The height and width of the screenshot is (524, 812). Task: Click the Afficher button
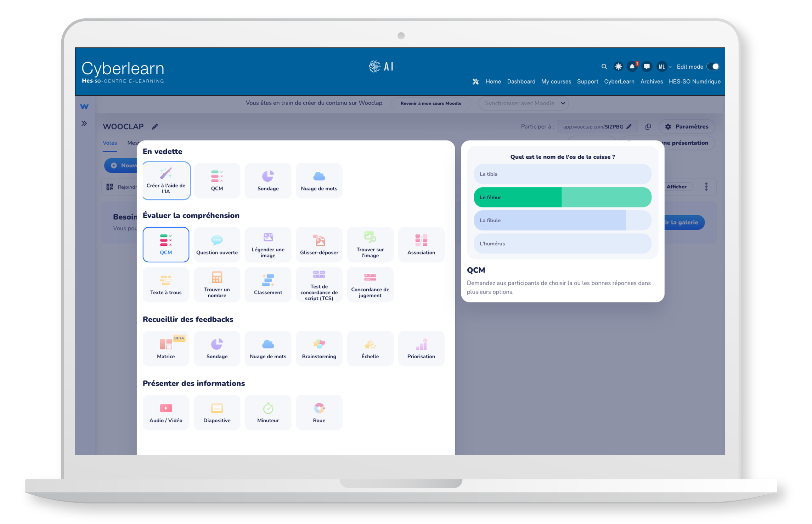(x=676, y=187)
